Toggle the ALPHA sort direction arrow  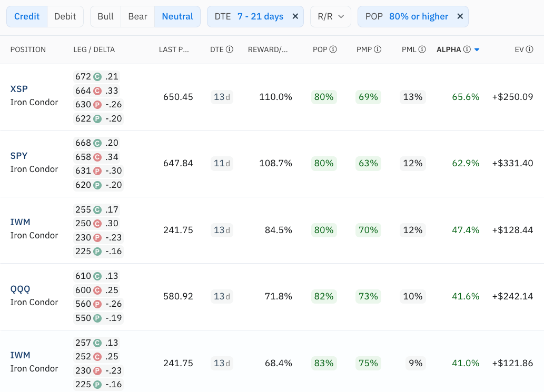(x=477, y=50)
